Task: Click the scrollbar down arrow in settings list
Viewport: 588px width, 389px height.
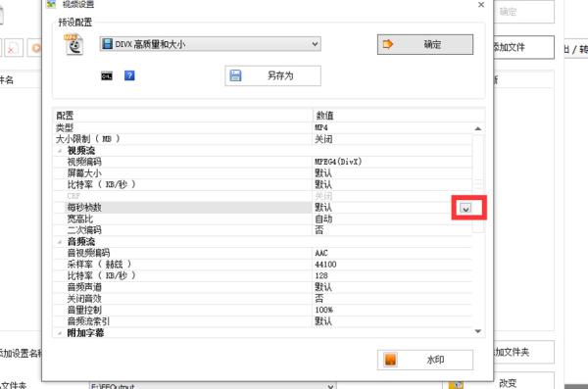Action: tap(478, 331)
